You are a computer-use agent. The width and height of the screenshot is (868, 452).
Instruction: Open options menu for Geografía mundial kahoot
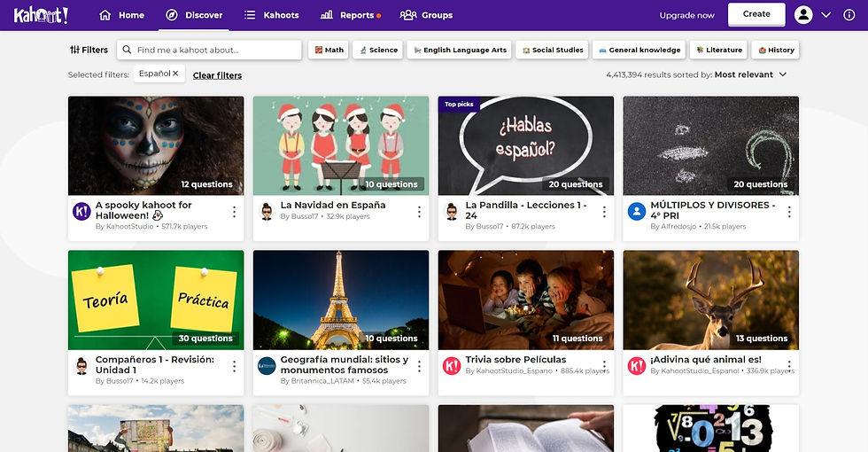[x=419, y=366]
